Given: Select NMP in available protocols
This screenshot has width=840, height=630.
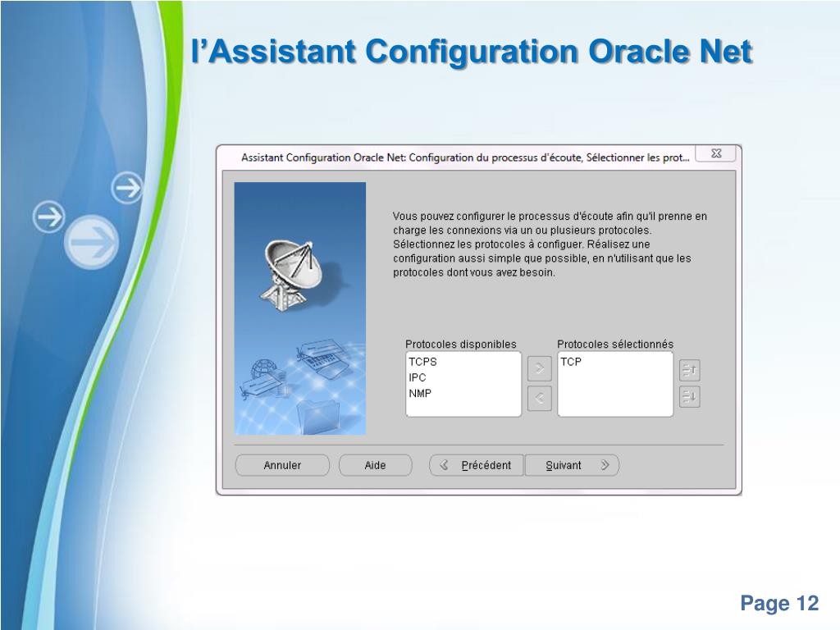Looking at the screenshot, I should click(x=420, y=393).
